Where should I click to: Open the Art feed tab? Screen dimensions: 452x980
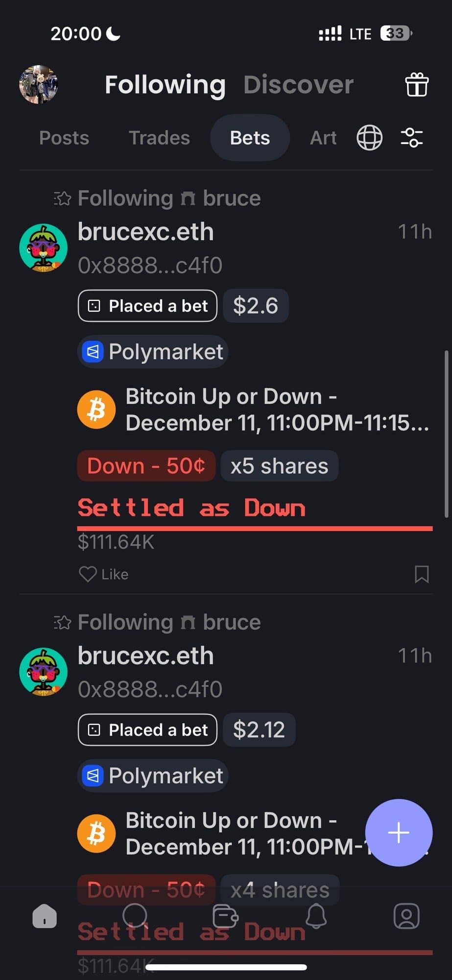tap(323, 138)
